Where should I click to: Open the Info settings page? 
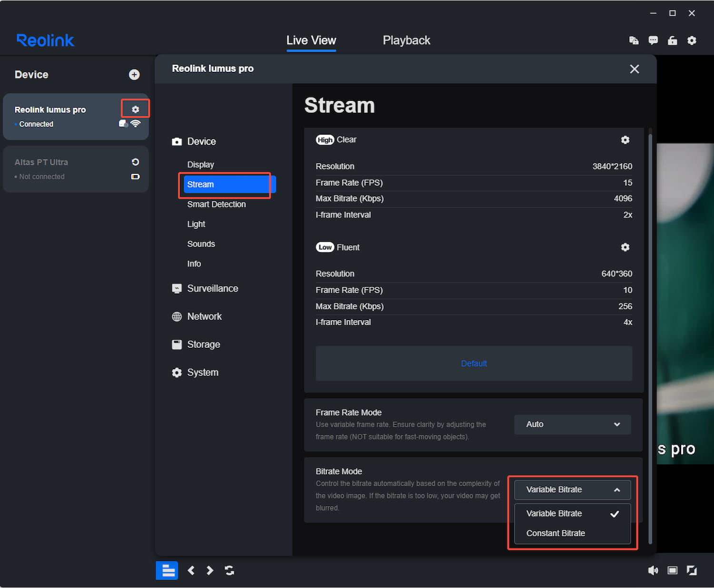(x=194, y=264)
